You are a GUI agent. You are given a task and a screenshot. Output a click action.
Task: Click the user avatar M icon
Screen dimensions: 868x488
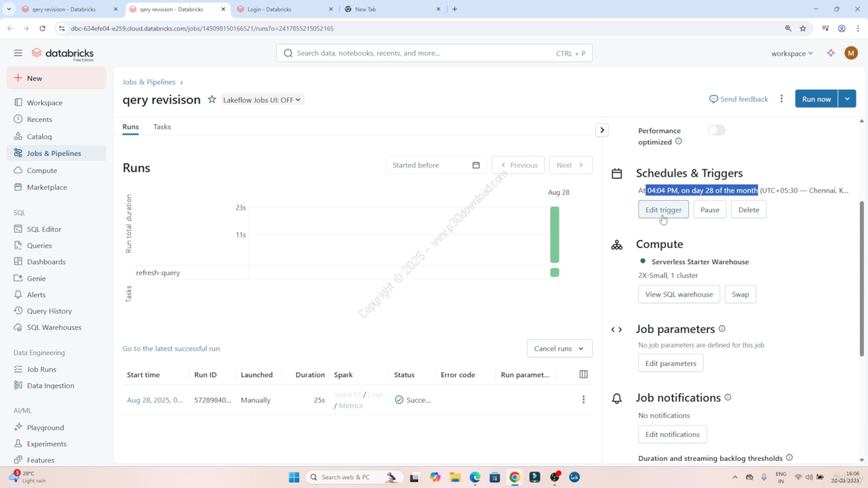tap(851, 54)
